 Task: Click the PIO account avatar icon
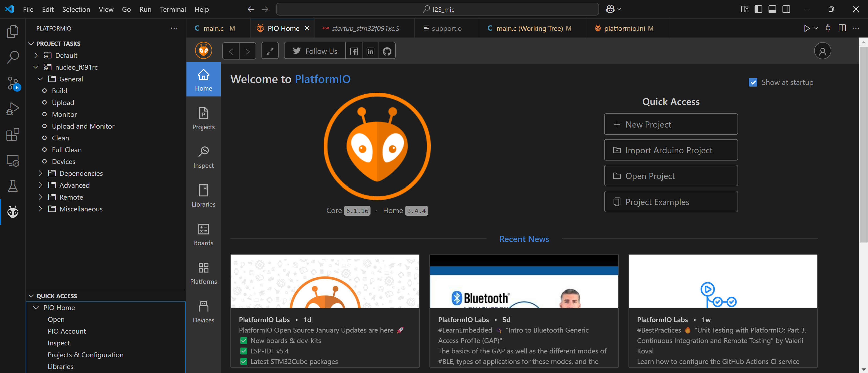822,51
